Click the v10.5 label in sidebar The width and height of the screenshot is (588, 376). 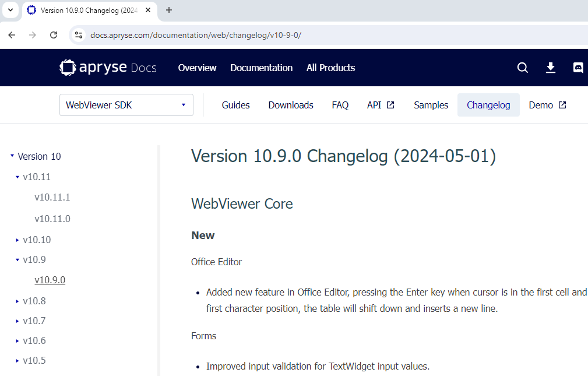34,361
